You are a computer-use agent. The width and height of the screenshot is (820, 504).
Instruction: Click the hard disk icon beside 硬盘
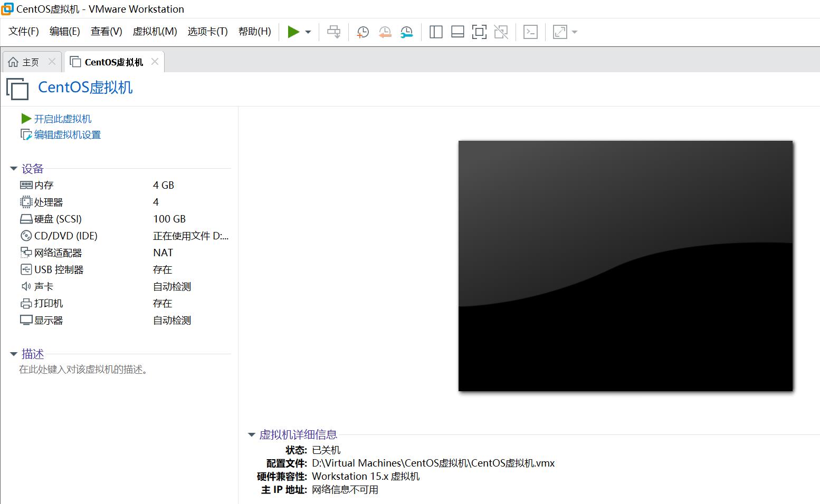26,219
